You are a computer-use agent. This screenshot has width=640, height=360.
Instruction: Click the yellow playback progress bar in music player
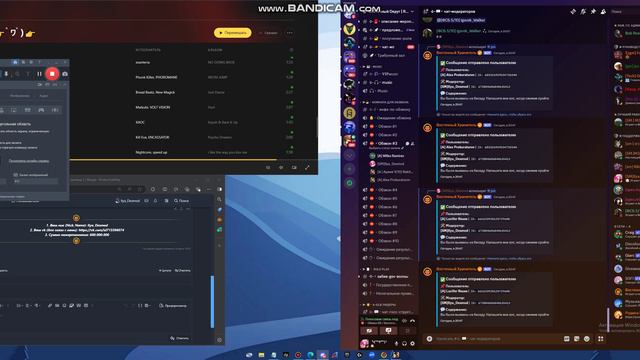pos(173,160)
